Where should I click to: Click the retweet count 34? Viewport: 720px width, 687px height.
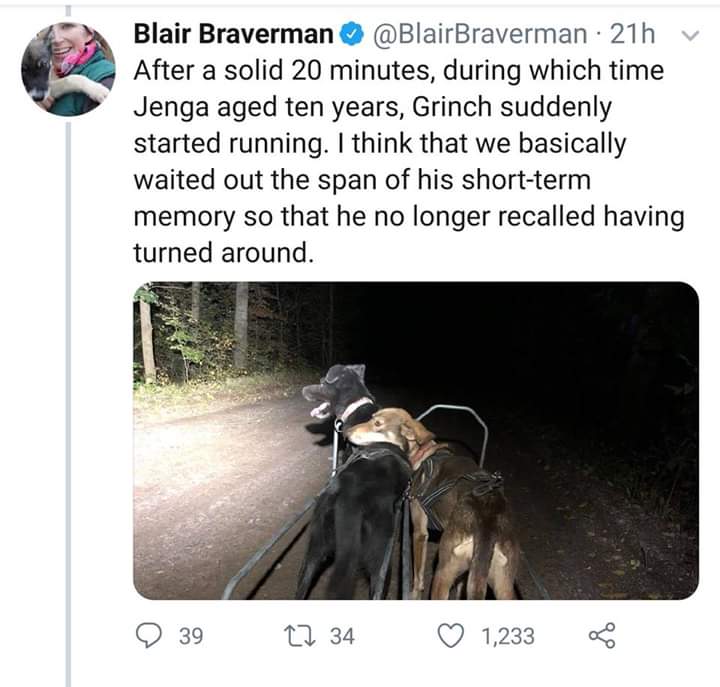[342, 635]
